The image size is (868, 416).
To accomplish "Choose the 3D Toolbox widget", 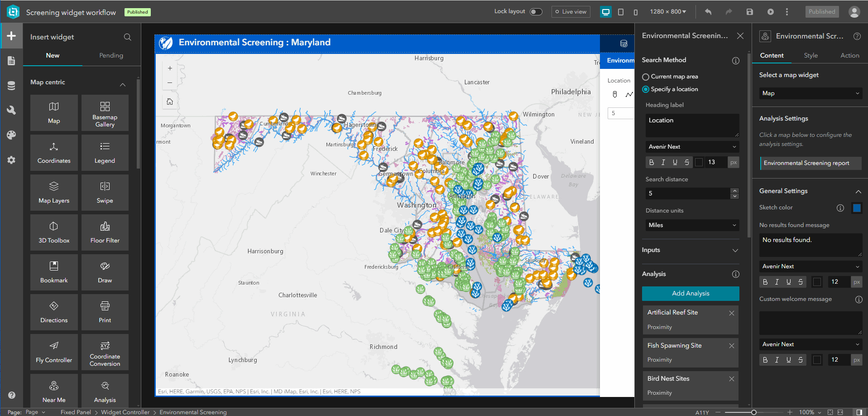I will tap(54, 232).
